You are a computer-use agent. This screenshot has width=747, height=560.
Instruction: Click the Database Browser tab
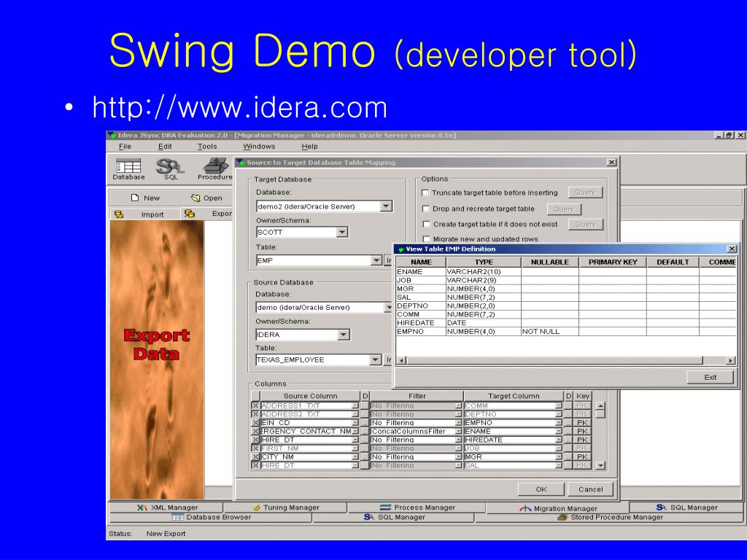coord(211,517)
